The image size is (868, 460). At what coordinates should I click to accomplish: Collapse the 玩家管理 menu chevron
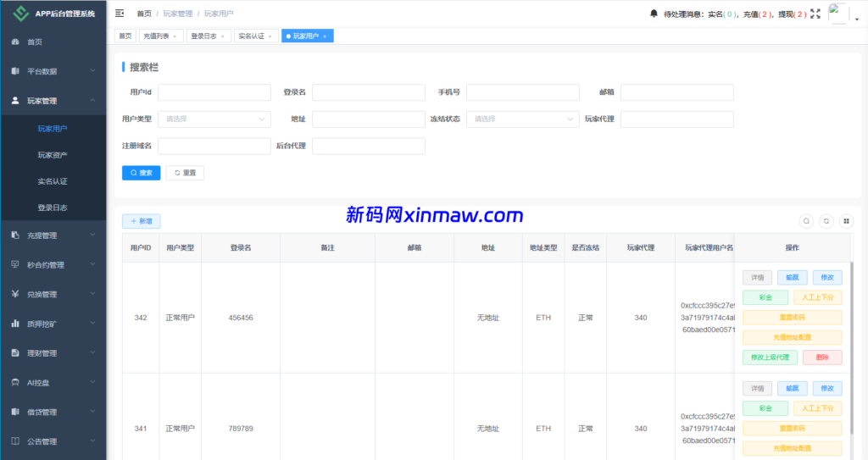pos(92,100)
